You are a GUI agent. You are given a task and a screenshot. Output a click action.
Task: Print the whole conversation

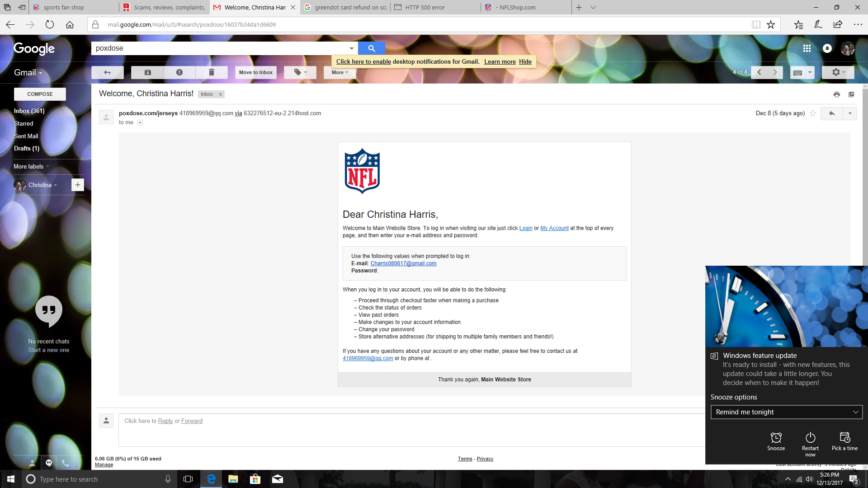point(837,94)
